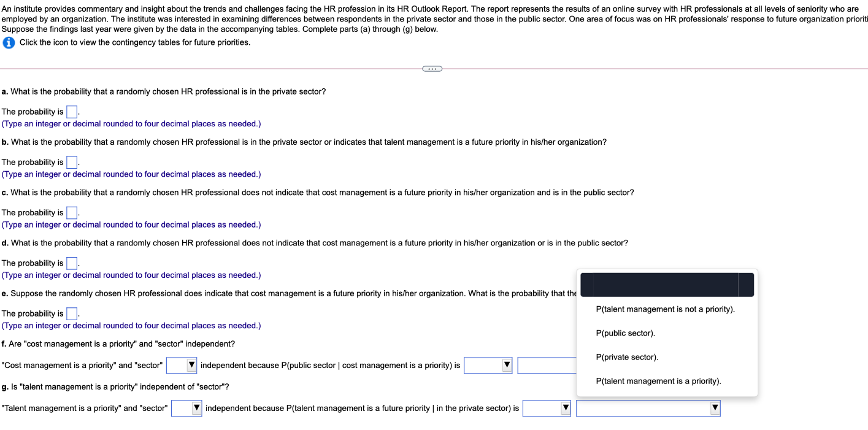The height and width of the screenshot is (430, 868).
Task: Click the highlighted option at top of dropdown list
Action: pyautogui.click(x=666, y=284)
